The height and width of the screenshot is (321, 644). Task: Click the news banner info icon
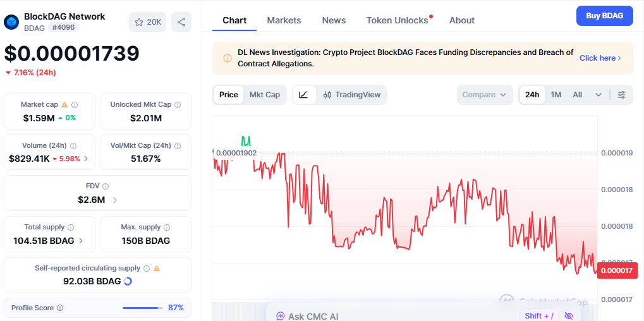tap(227, 58)
